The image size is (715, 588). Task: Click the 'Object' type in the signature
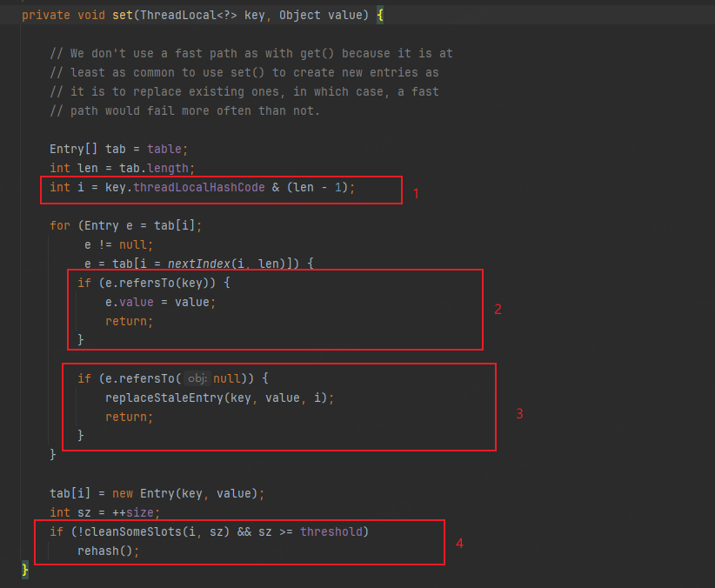point(299,16)
